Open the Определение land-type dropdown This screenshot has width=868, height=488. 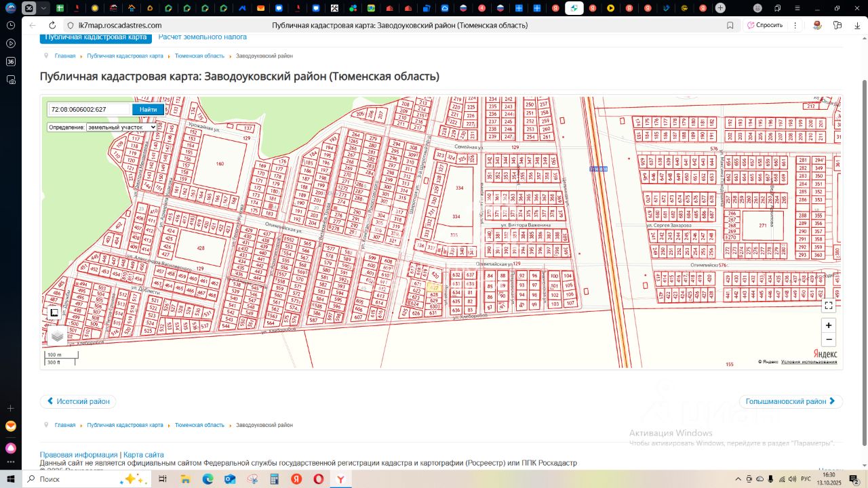coord(121,127)
